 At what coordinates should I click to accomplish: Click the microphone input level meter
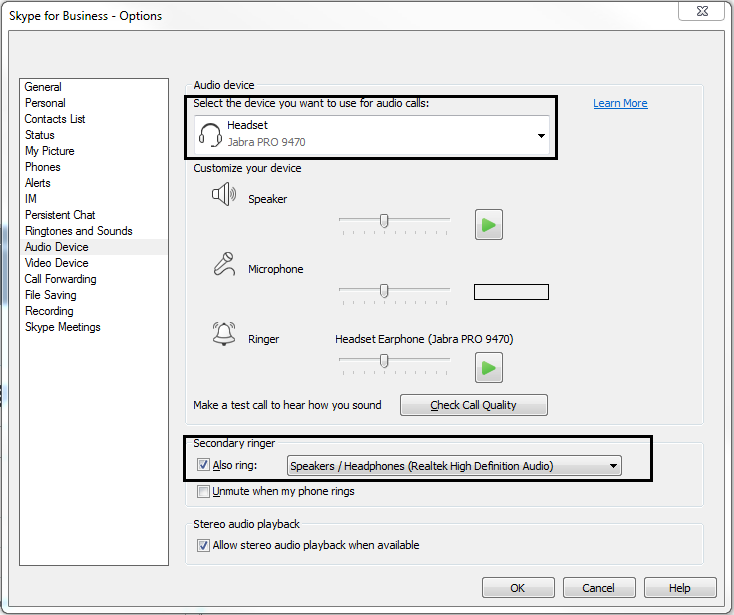click(x=511, y=292)
